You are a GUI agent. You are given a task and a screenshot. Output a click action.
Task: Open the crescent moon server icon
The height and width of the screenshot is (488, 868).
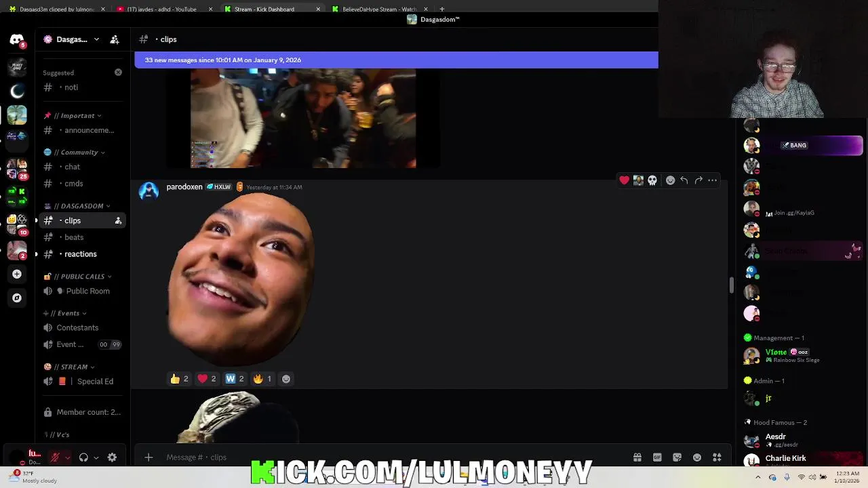(17, 91)
